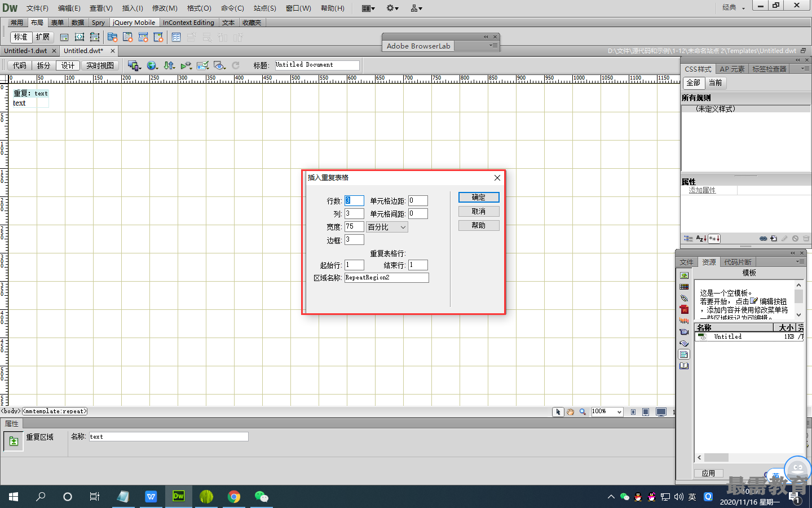Switch to jQuery Mobile insert tab
The image size is (812, 508).
point(134,23)
